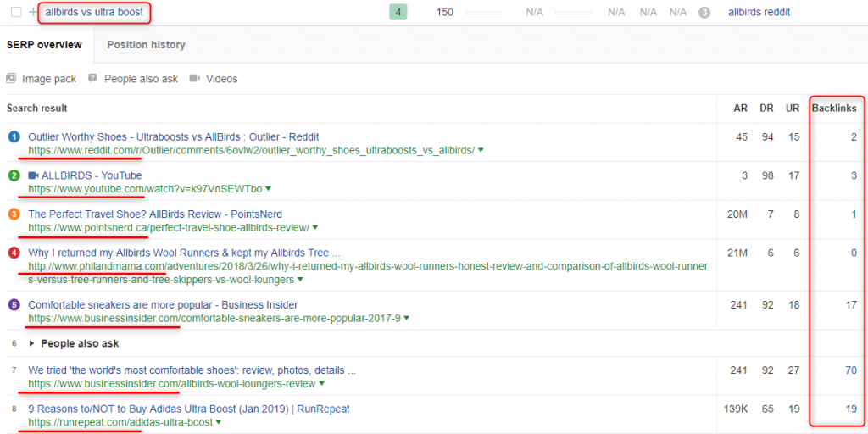
Task: Click the Backlinks column header
Action: coord(834,108)
